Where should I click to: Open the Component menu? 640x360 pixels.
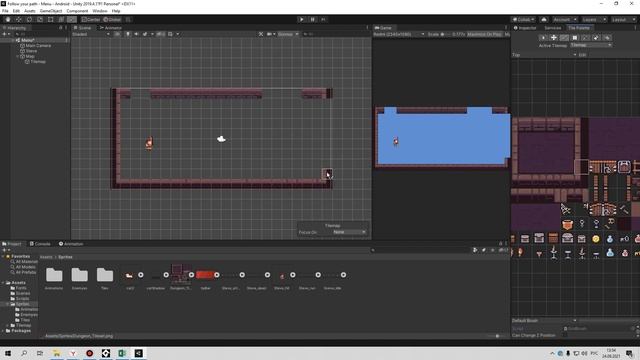click(77, 11)
